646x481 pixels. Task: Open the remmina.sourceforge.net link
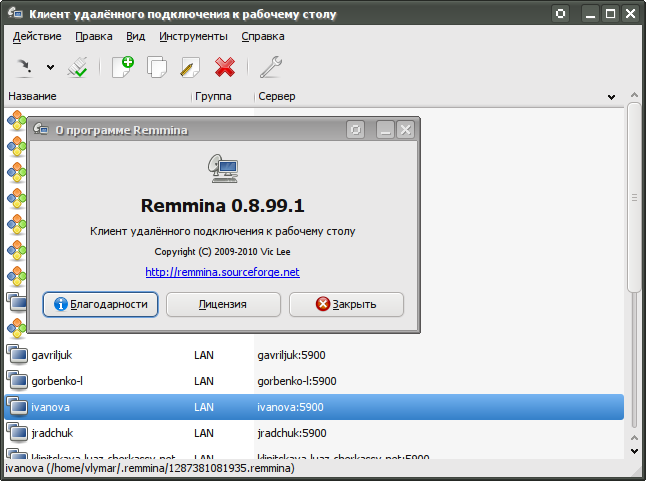click(222, 272)
